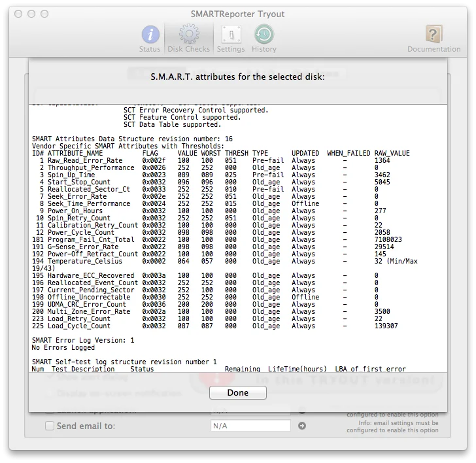Click SCT Data Table supported line
The height and width of the screenshot is (463, 476).
[x=172, y=124]
